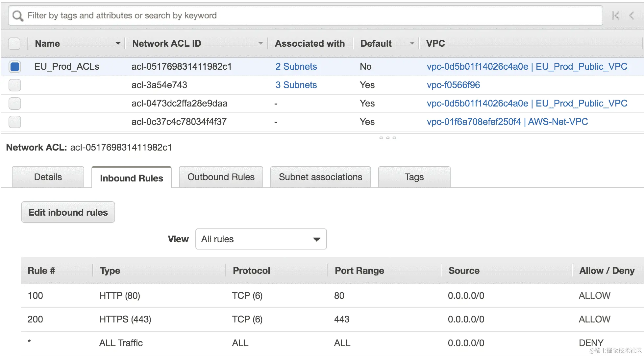Toggle the select-all header checkbox
The image size is (644, 356).
coord(14,43)
